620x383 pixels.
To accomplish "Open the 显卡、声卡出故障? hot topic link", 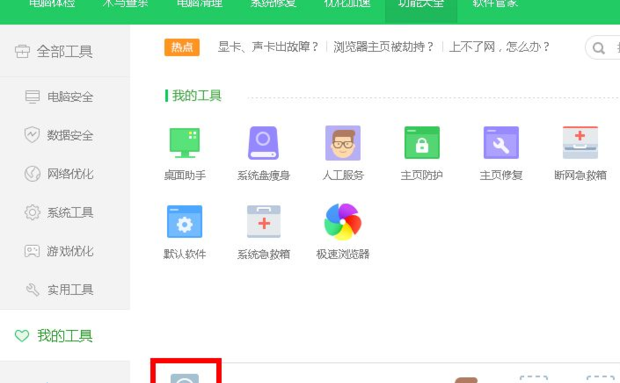I will 268,47.
